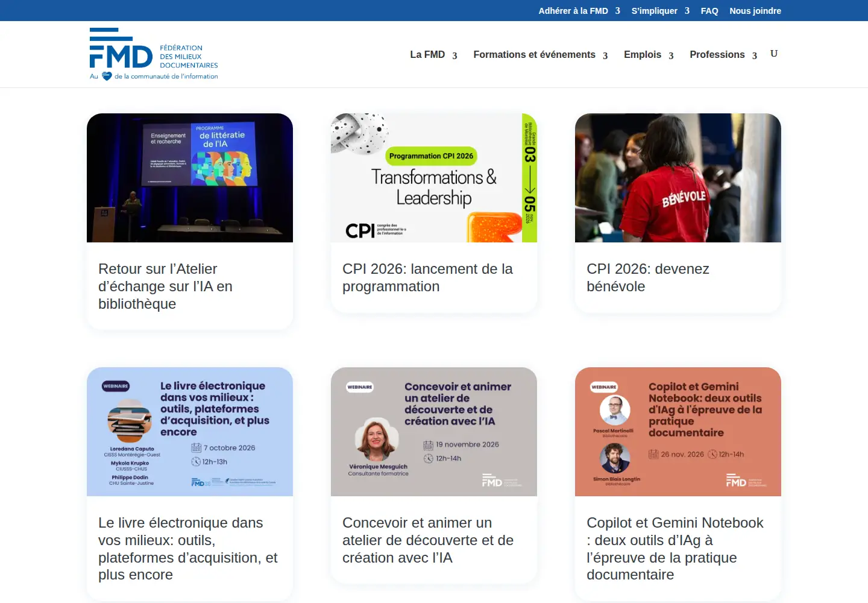
Task: Expand the Adhérer à la FMD menu
Action: click(x=579, y=11)
